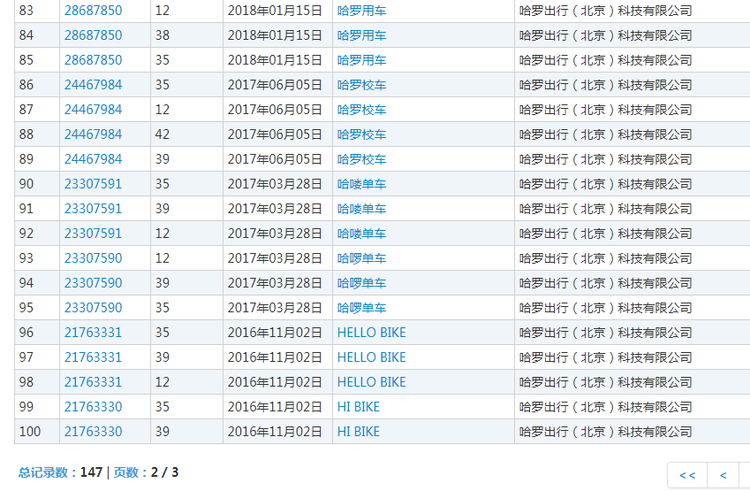
Task: Open 哈喽单车 trademark link in row 91
Action: [x=362, y=209]
